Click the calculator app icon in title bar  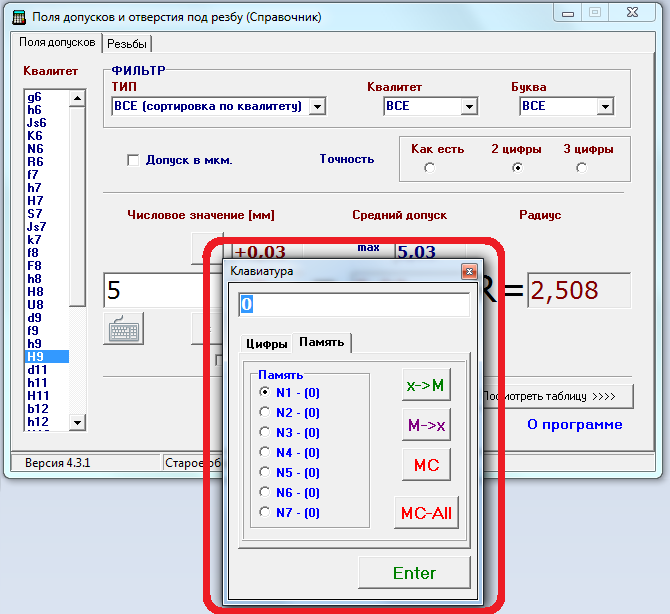tap(19, 18)
